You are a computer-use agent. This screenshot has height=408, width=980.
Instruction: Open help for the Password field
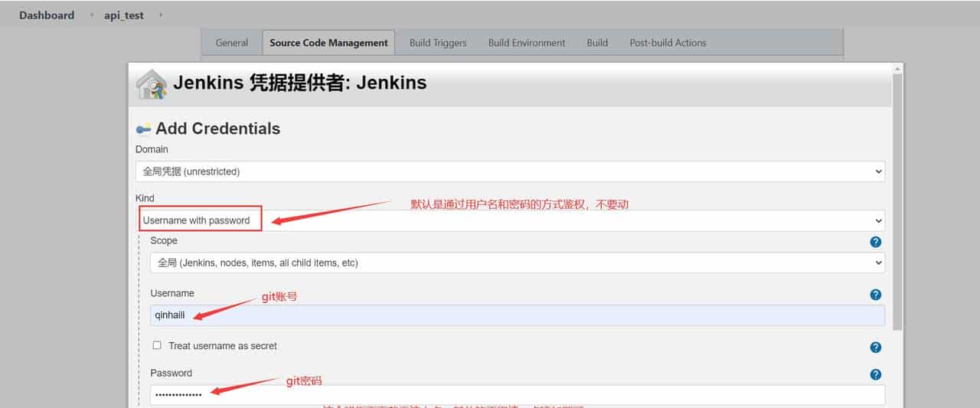[x=876, y=375]
